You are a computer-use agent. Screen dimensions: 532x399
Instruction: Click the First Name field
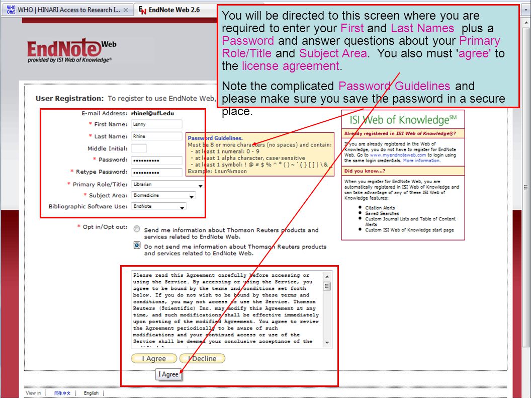pos(156,124)
